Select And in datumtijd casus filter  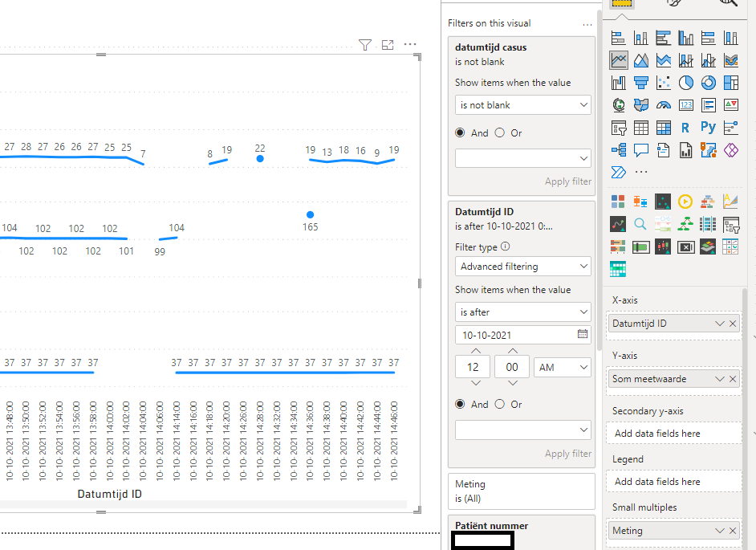point(460,132)
